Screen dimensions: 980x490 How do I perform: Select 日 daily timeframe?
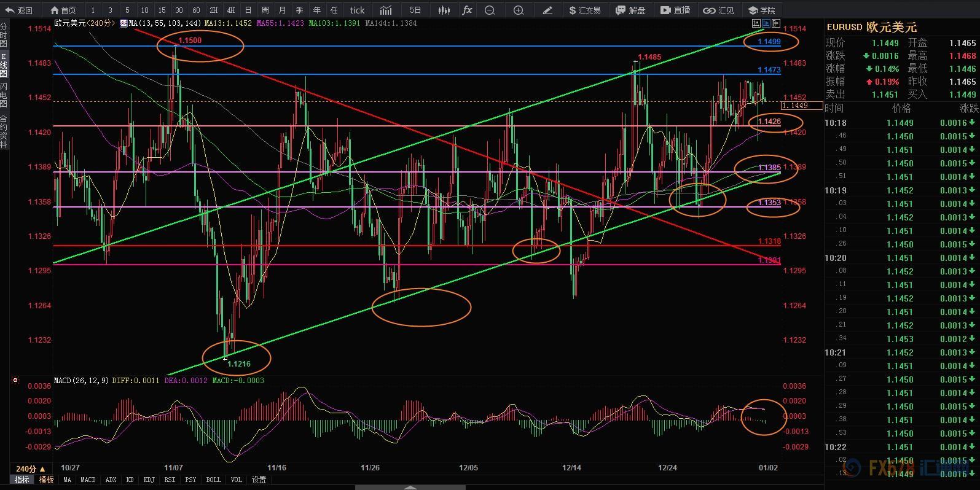[248, 10]
